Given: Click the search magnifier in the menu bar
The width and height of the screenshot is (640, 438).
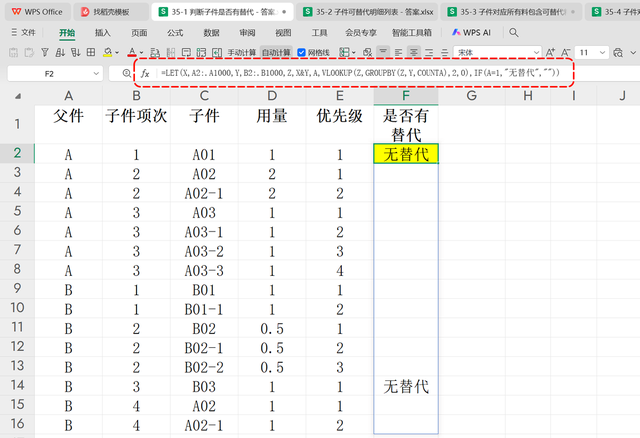Looking at the screenshot, I should (x=514, y=32).
